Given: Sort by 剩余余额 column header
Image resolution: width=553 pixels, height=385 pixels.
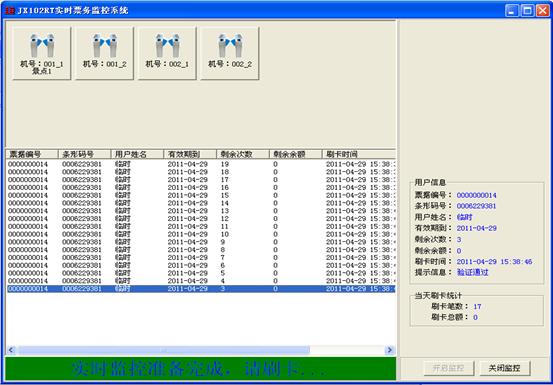Looking at the screenshot, I should [296, 154].
